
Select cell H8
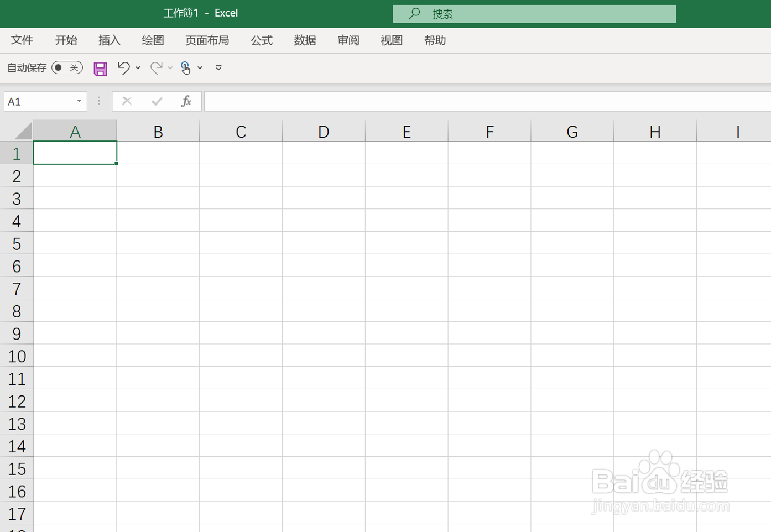[x=655, y=311]
